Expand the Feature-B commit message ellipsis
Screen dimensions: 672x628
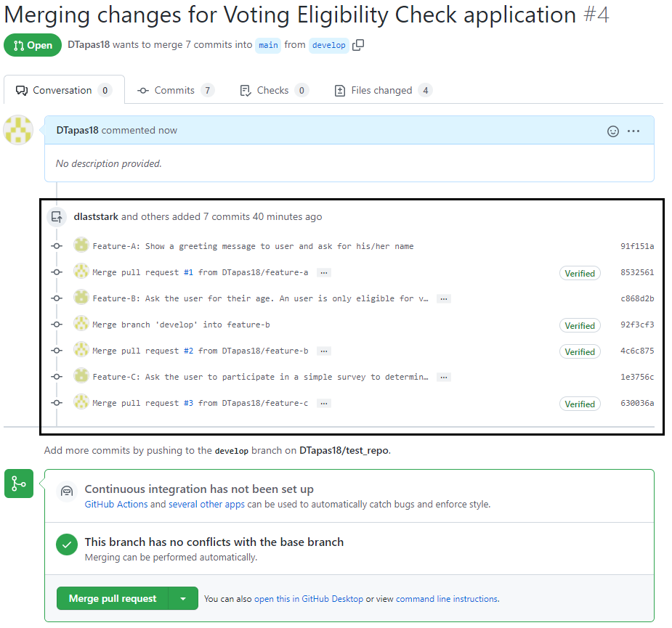pos(444,298)
